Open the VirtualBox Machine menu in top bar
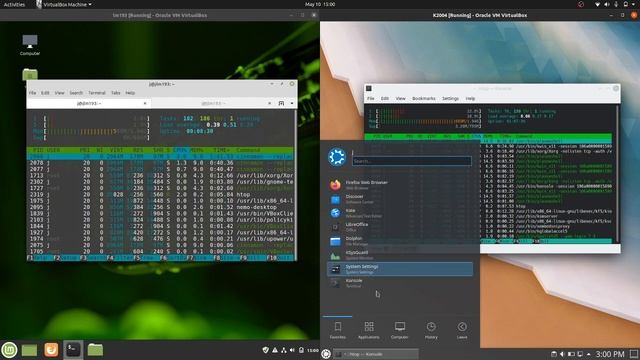Viewport: 640px width, 360px height. pyautogui.click(x=64, y=4)
